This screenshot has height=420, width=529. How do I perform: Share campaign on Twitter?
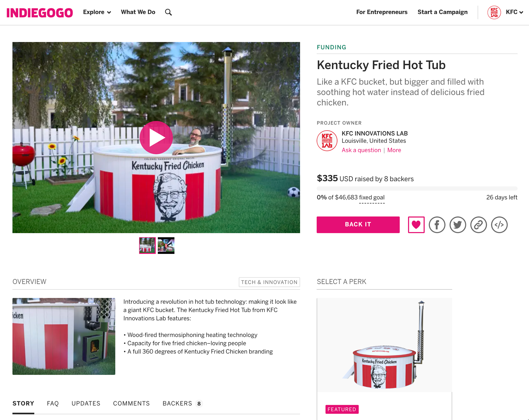(x=458, y=225)
